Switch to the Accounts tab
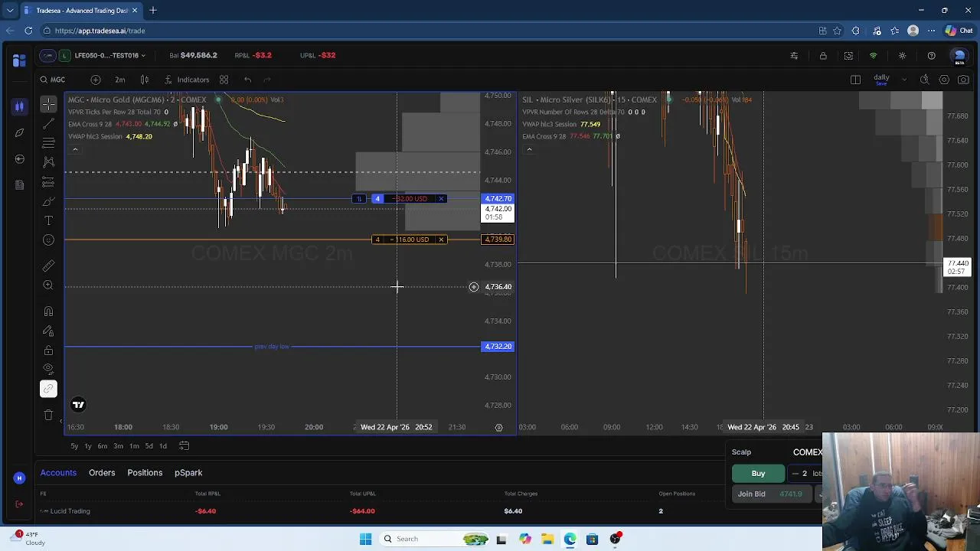This screenshot has width=980, height=551. (58, 473)
